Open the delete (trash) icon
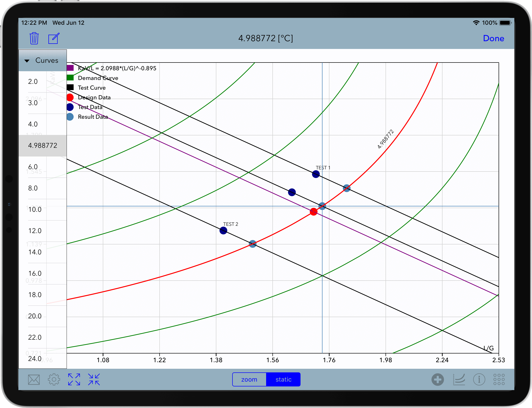The height and width of the screenshot is (408, 532). tap(34, 38)
